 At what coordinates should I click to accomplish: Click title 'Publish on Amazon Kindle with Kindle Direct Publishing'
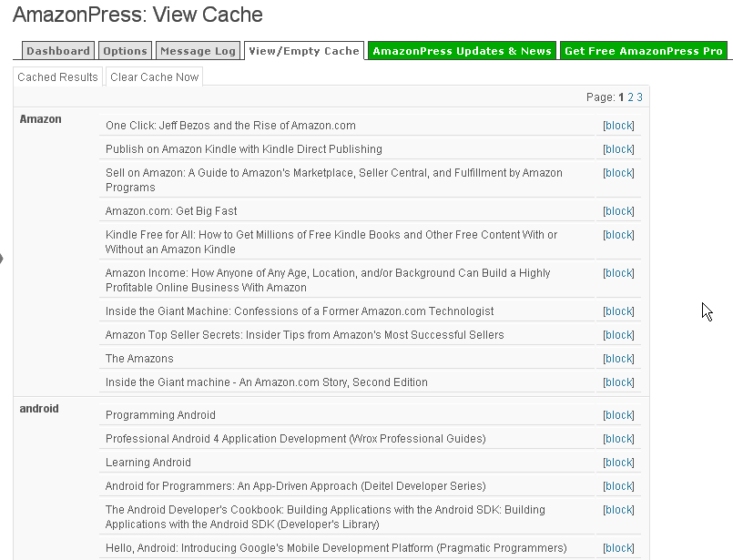pos(243,149)
